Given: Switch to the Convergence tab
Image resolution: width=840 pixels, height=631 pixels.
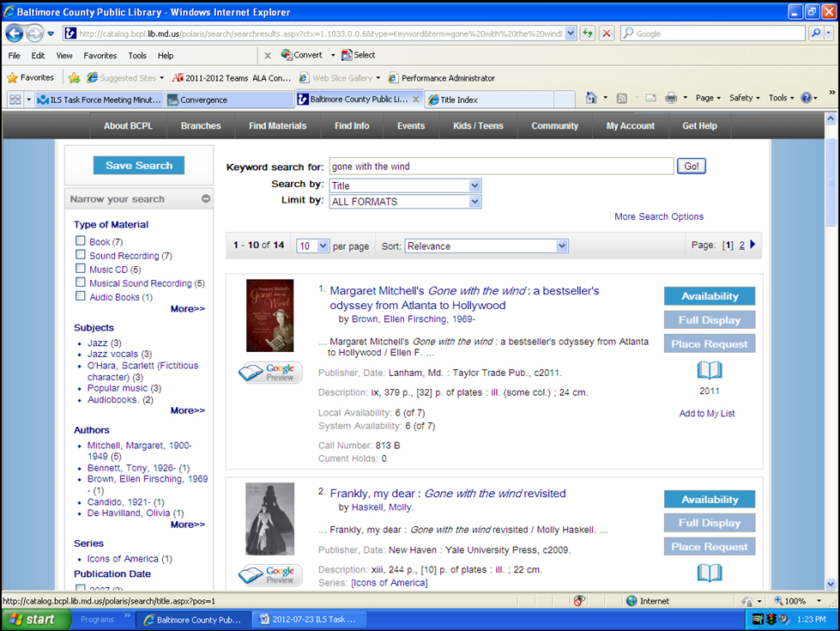Looking at the screenshot, I should pyautogui.click(x=229, y=100).
